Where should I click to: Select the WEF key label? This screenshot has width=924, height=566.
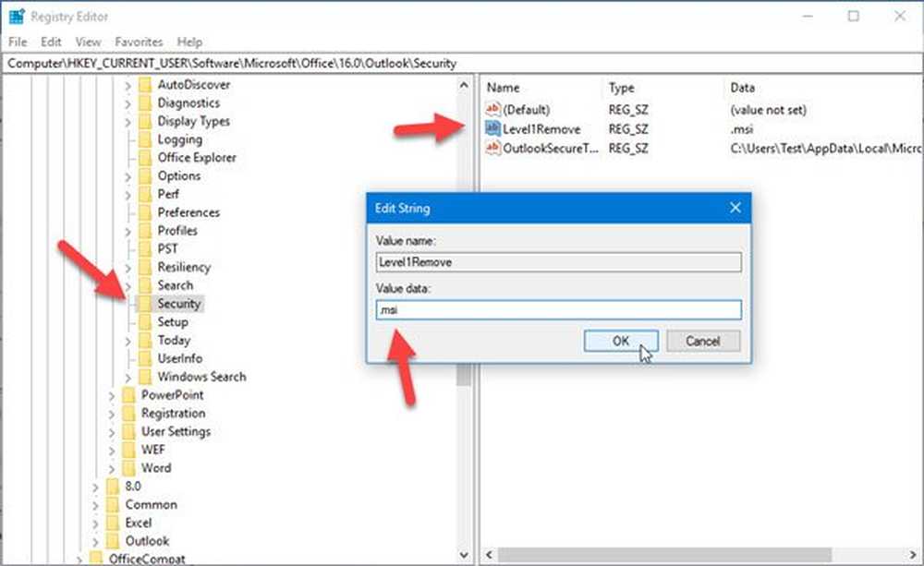(153, 450)
